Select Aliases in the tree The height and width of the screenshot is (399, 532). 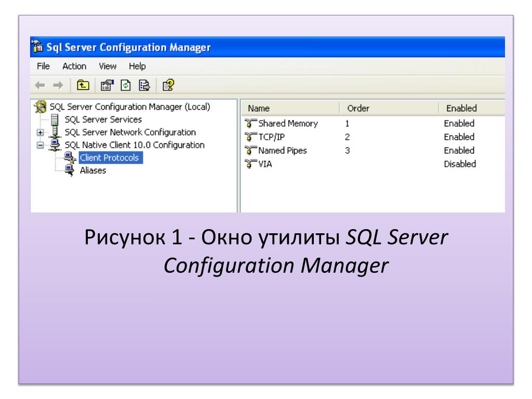pos(93,170)
